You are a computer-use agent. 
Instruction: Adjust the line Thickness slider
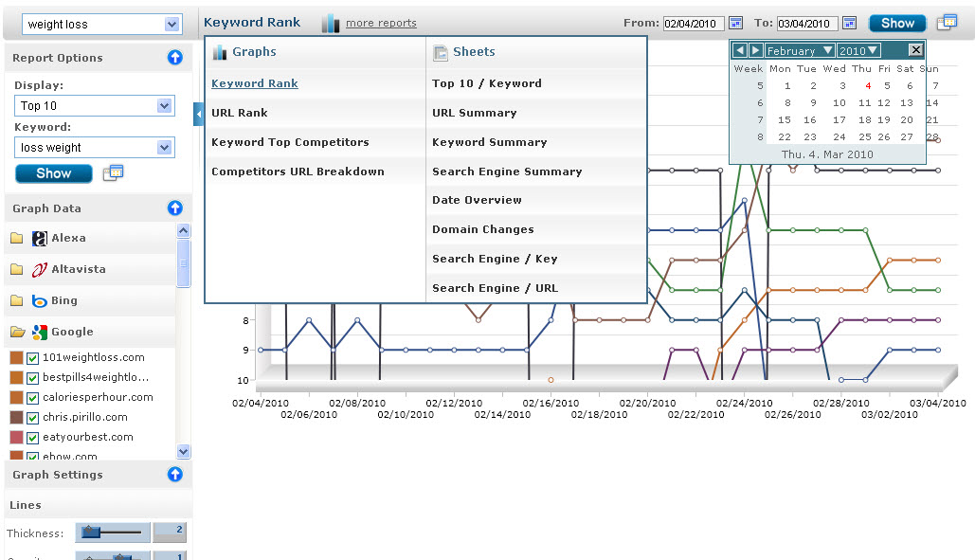pyautogui.click(x=92, y=533)
